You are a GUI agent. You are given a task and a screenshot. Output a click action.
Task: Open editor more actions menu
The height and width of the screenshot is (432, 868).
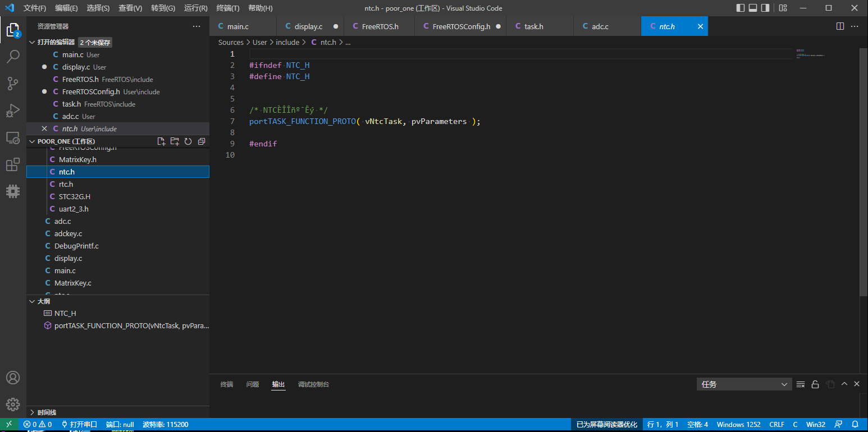855,26
